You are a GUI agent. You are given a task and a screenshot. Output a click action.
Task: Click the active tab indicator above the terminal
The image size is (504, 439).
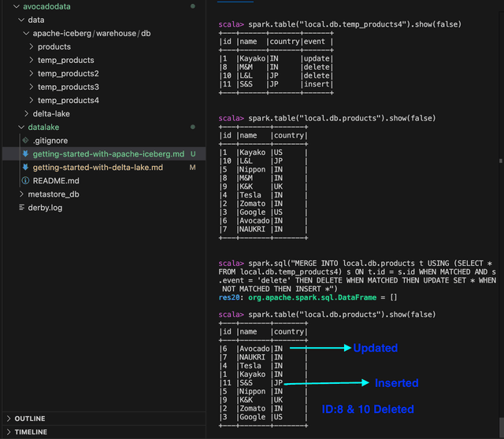(235, 2)
